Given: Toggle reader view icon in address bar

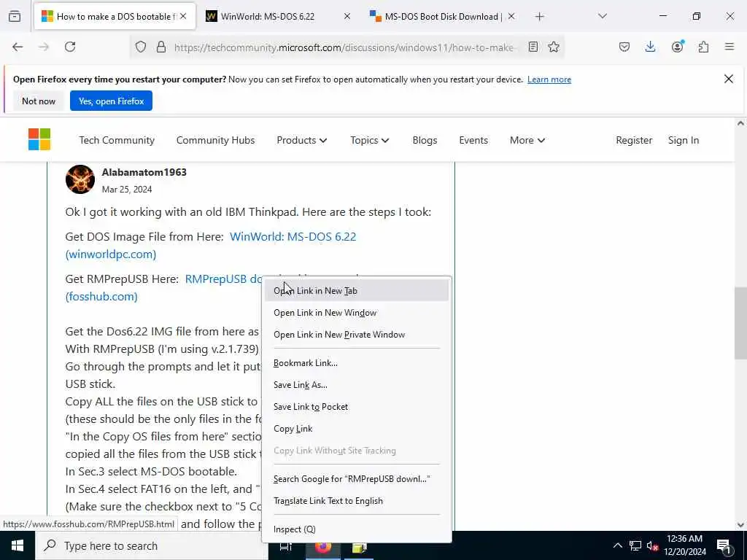Looking at the screenshot, I should click(533, 47).
